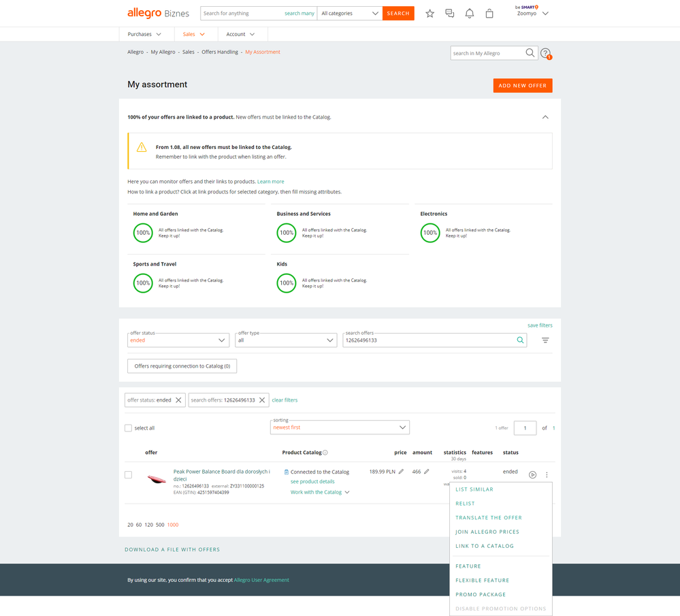
Task: Open the help question mark icon
Action: [x=545, y=53]
